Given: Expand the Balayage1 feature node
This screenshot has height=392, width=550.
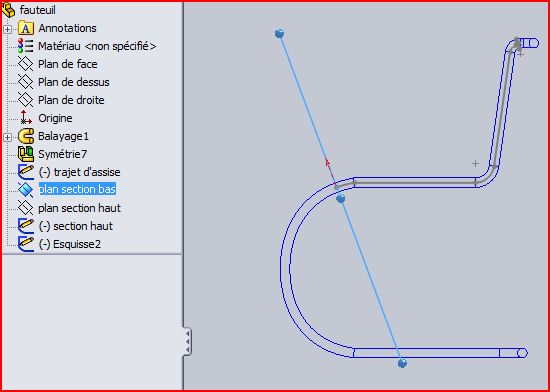Looking at the screenshot, I should 7,137.
